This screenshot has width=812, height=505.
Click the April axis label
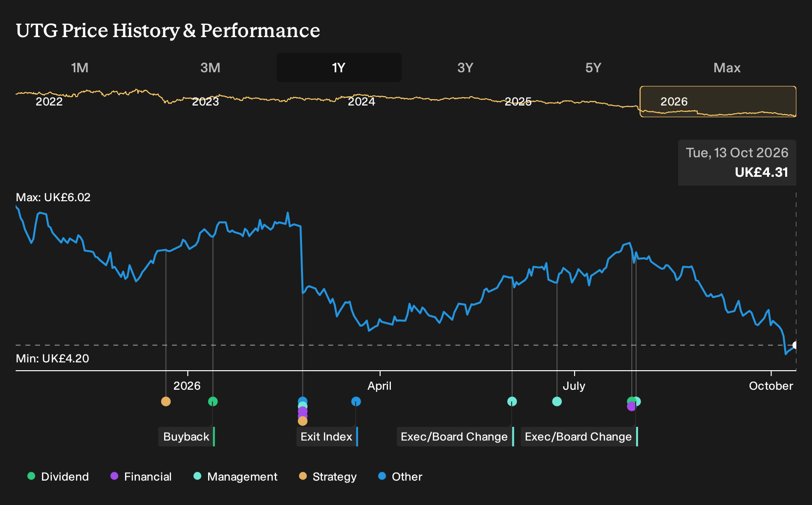(380, 386)
